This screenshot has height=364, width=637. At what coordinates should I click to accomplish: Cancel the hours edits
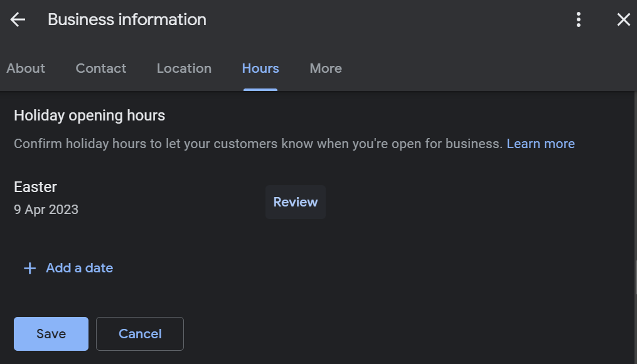click(x=140, y=334)
